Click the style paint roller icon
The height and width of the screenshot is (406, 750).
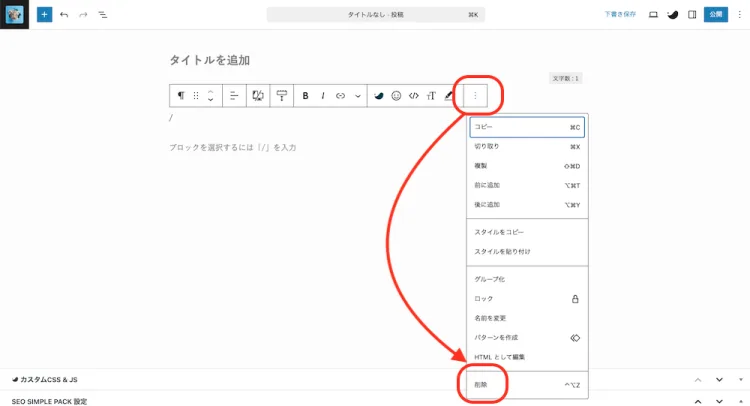[282, 96]
